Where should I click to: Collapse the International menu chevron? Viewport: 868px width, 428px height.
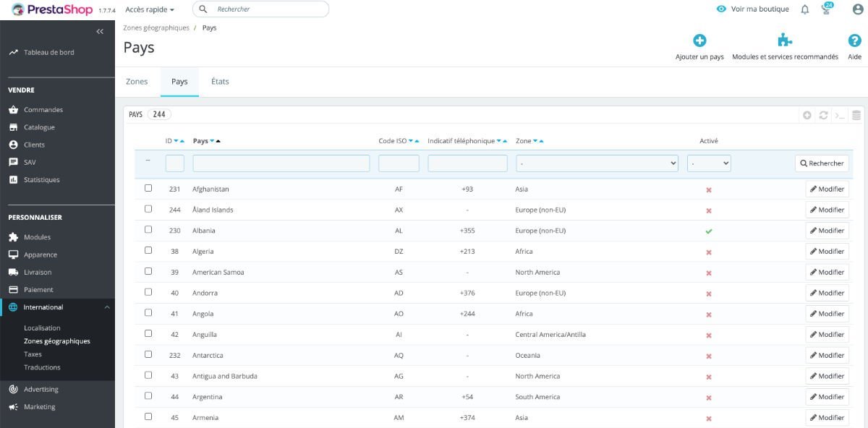click(x=107, y=307)
